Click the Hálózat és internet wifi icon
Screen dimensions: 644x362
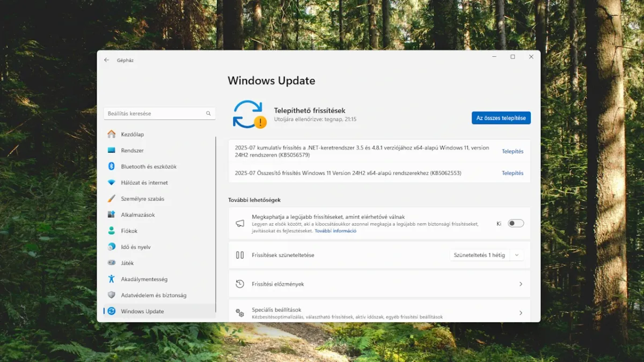coord(112,182)
